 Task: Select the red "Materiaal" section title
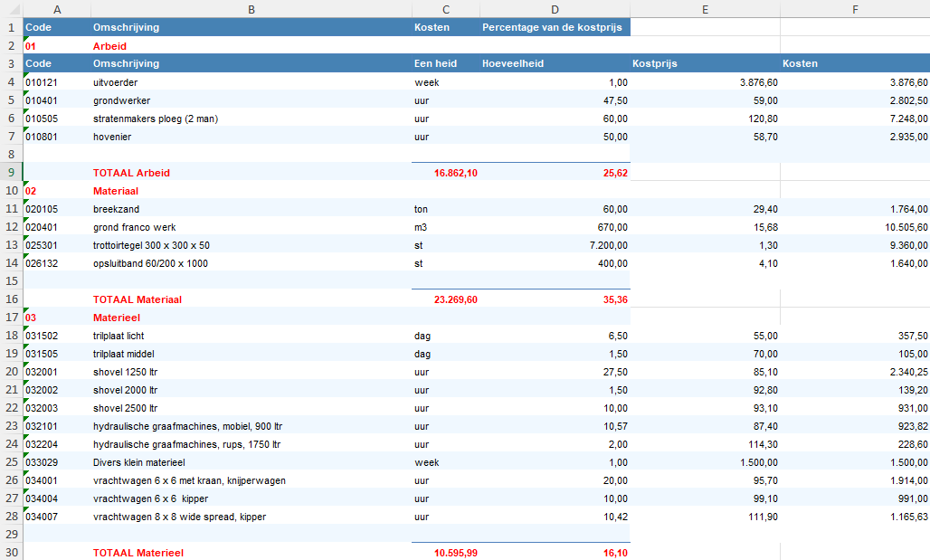116,191
